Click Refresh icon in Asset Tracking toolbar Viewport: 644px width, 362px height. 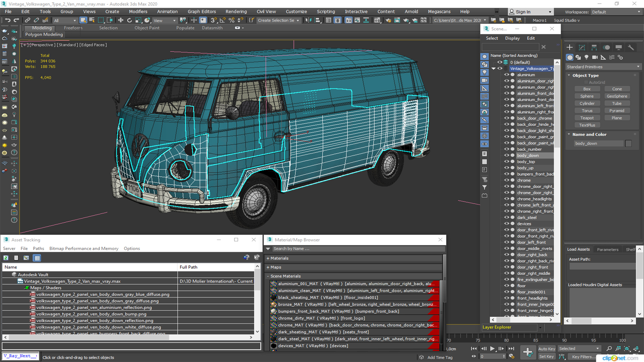6,258
